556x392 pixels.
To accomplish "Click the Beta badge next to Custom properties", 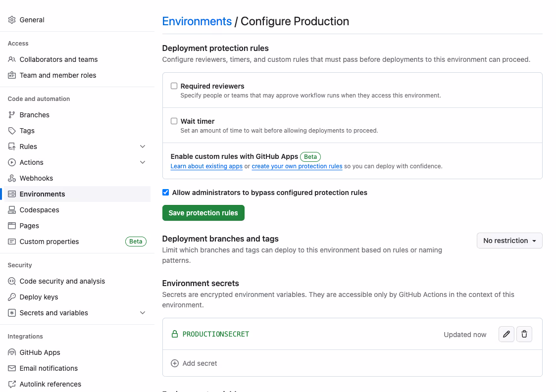I will pos(136,242).
